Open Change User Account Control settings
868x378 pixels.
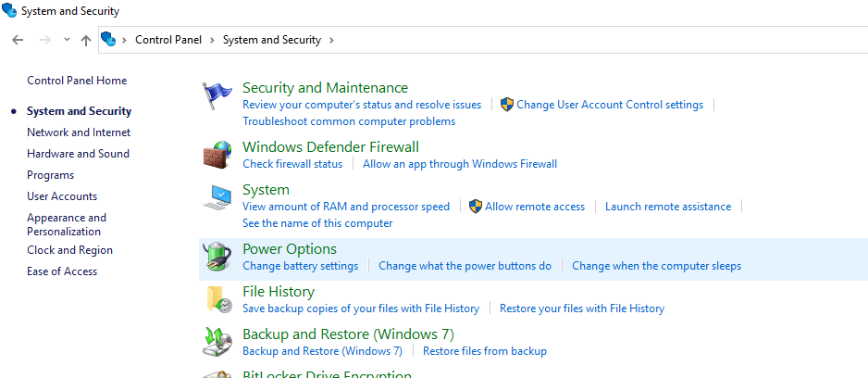tap(610, 105)
